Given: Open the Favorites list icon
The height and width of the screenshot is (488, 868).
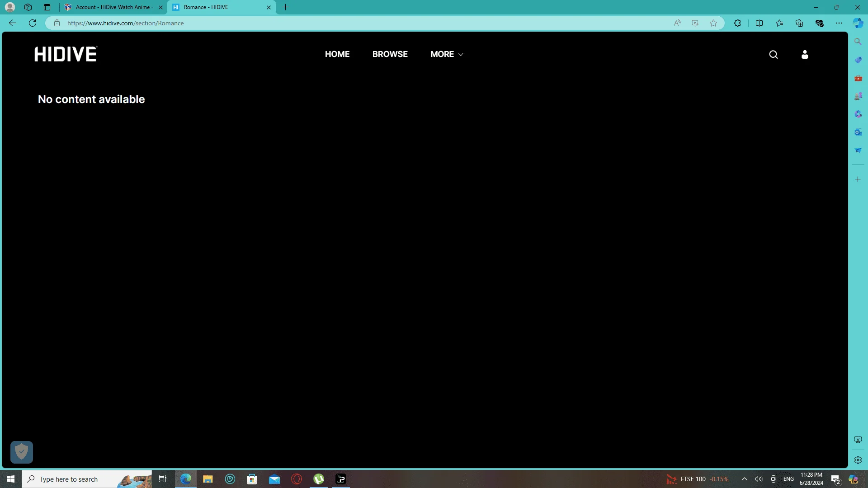Looking at the screenshot, I should (x=779, y=23).
